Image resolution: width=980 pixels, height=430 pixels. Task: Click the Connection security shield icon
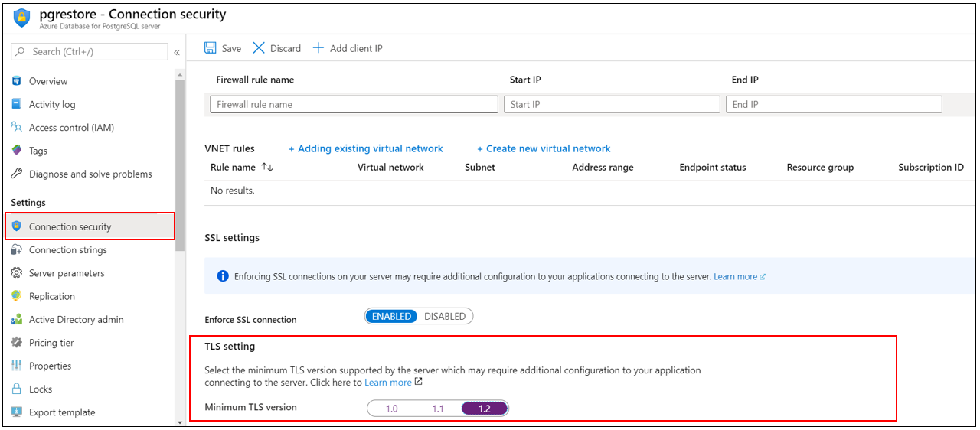coord(17,226)
